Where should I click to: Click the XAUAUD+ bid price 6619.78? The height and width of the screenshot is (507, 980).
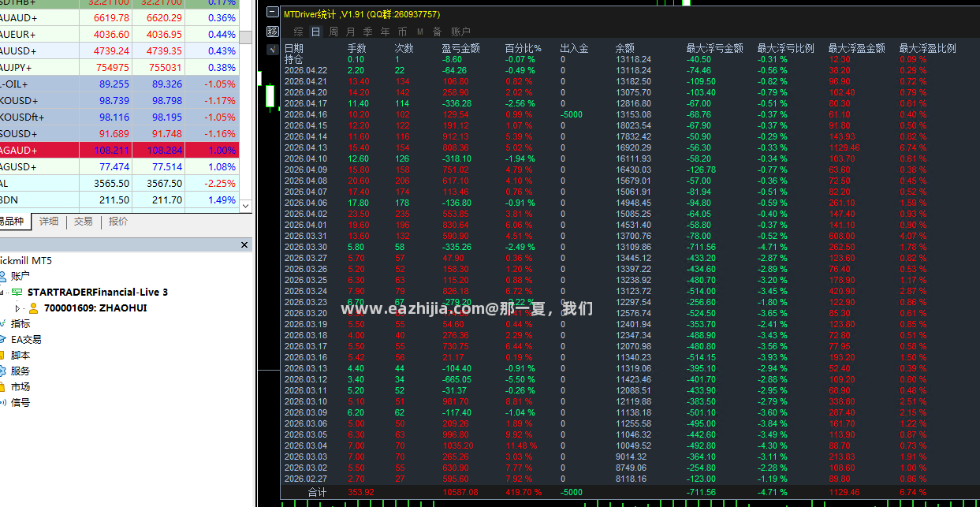click(111, 17)
